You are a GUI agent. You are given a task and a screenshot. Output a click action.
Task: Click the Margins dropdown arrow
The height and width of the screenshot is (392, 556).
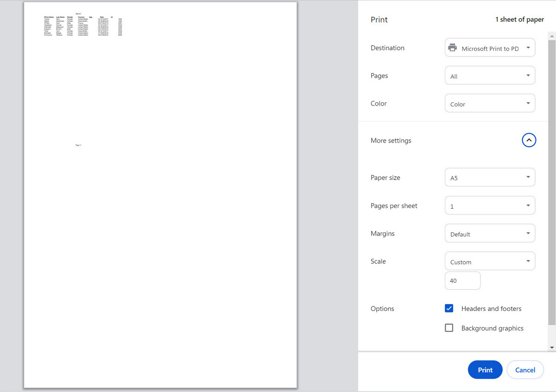tap(527, 233)
